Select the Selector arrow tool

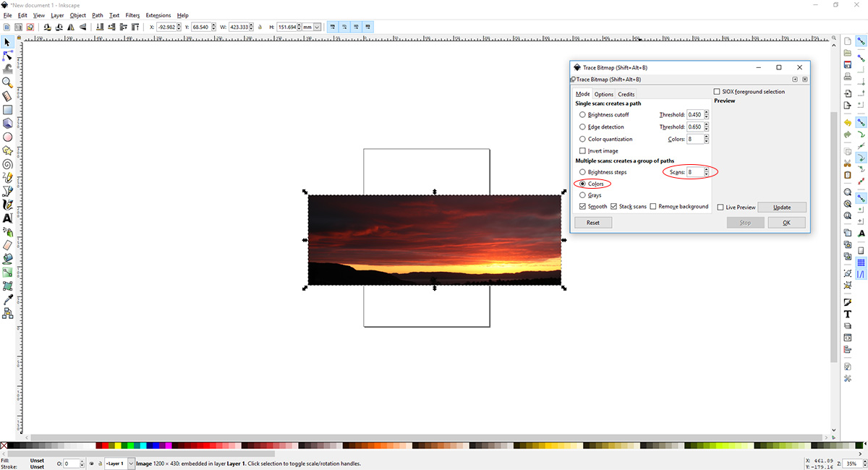pos(7,42)
